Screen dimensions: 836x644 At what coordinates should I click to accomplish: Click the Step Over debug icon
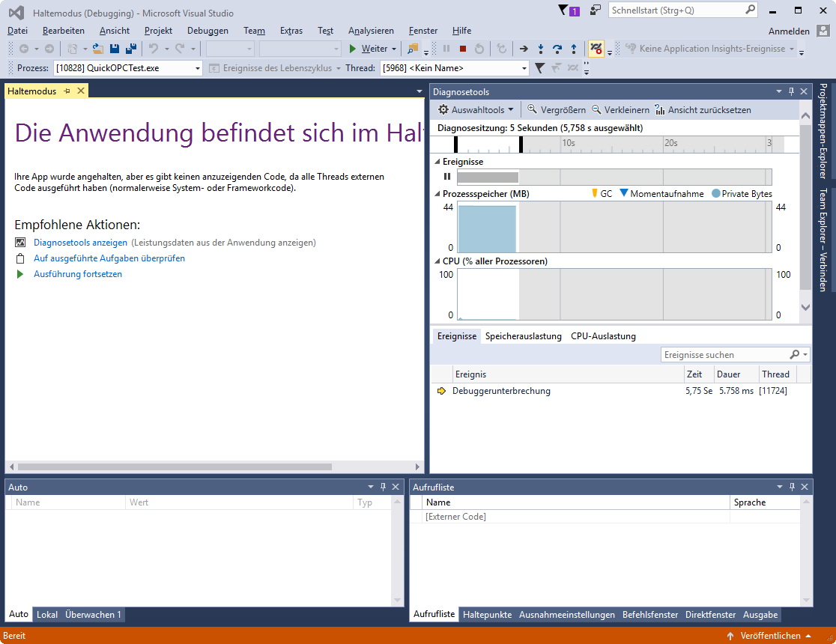click(x=557, y=49)
